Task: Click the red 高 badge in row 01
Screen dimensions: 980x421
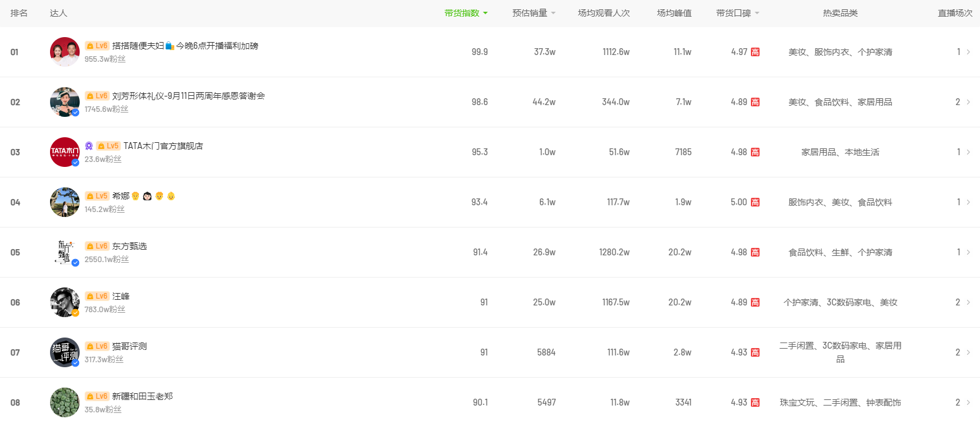Action: click(755, 53)
